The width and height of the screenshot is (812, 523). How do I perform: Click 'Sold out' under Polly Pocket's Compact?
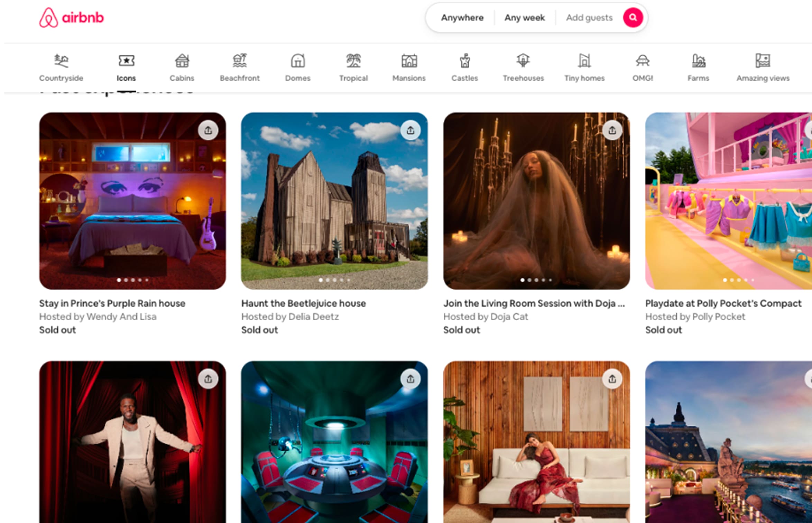664,330
